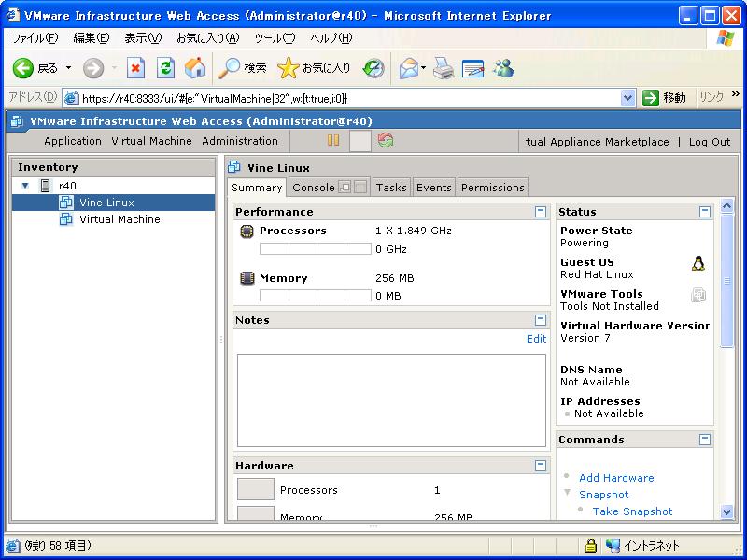The width and height of the screenshot is (747, 560).
Task: Open the Messenger people icon
Action: pyautogui.click(x=504, y=68)
